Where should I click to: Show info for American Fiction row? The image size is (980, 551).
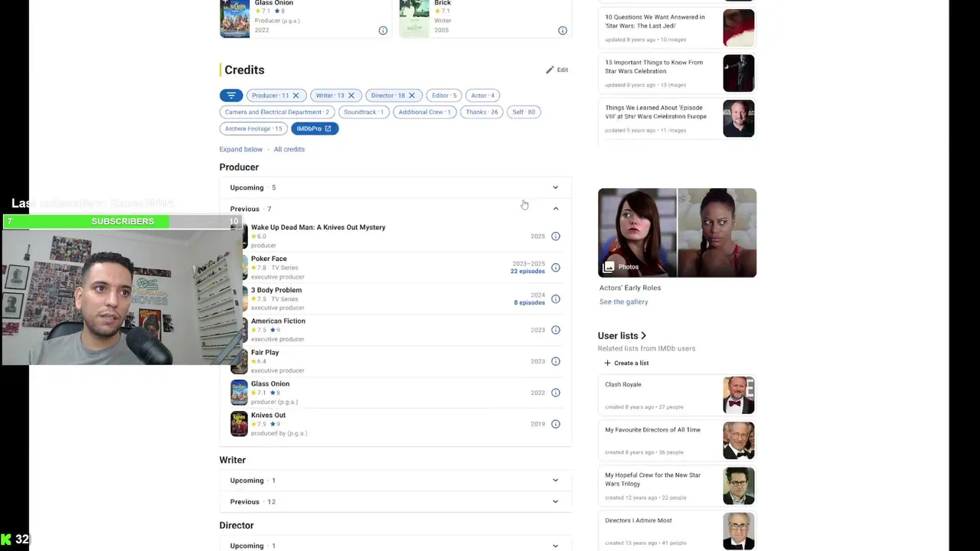click(556, 330)
